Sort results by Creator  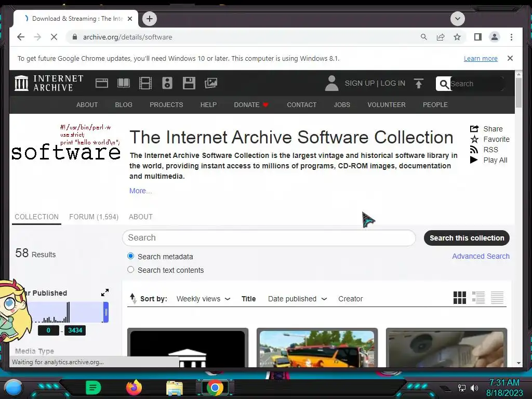pos(350,299)
